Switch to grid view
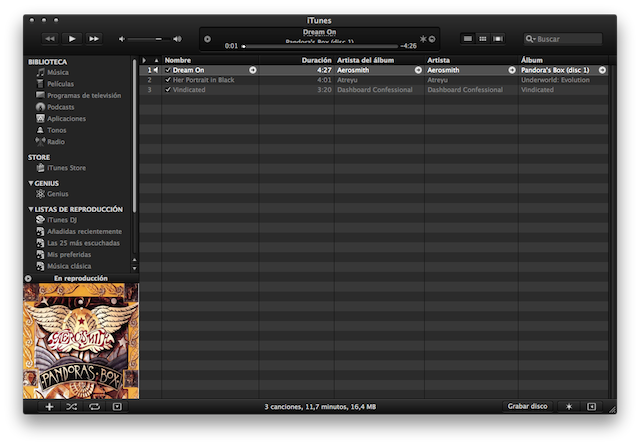The height and width of the screenshot is (446, 640). click(x=482, y=39)
